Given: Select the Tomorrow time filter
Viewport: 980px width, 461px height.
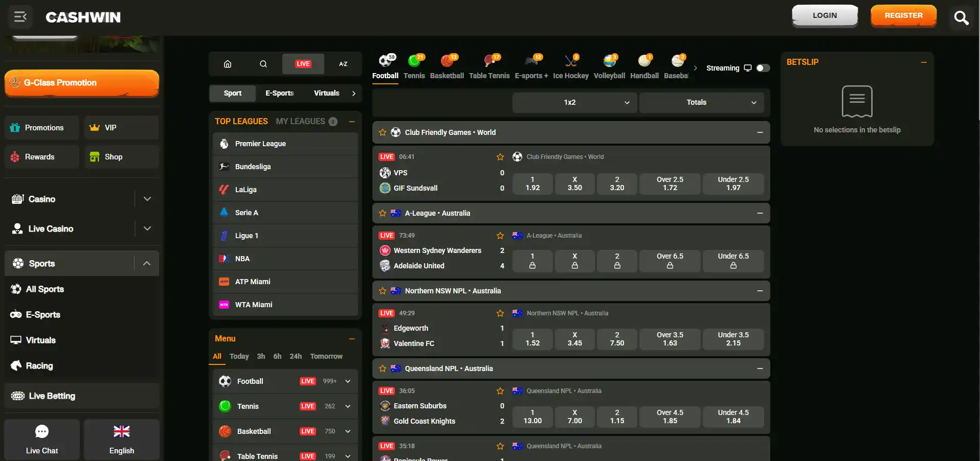Looking at the screenshot, I should [326, 356].
